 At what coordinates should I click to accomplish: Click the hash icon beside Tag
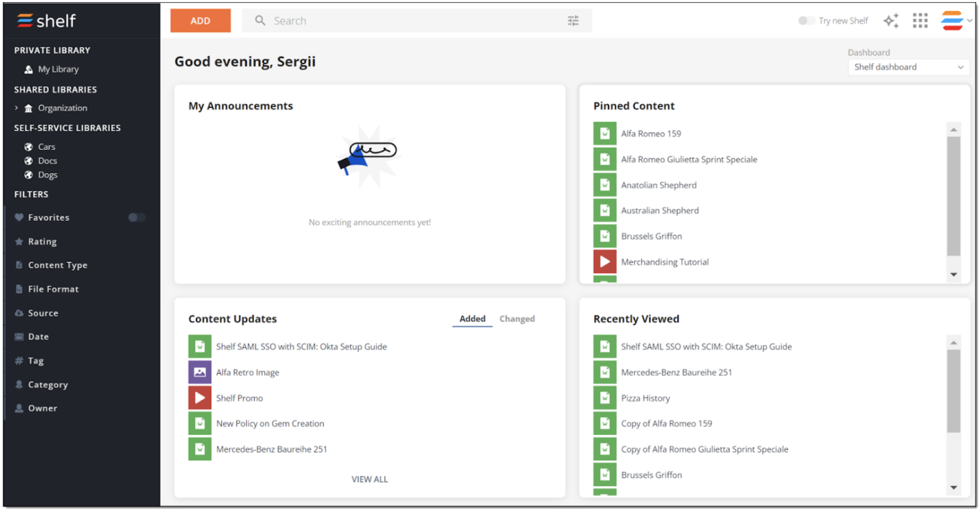point(19,361)
